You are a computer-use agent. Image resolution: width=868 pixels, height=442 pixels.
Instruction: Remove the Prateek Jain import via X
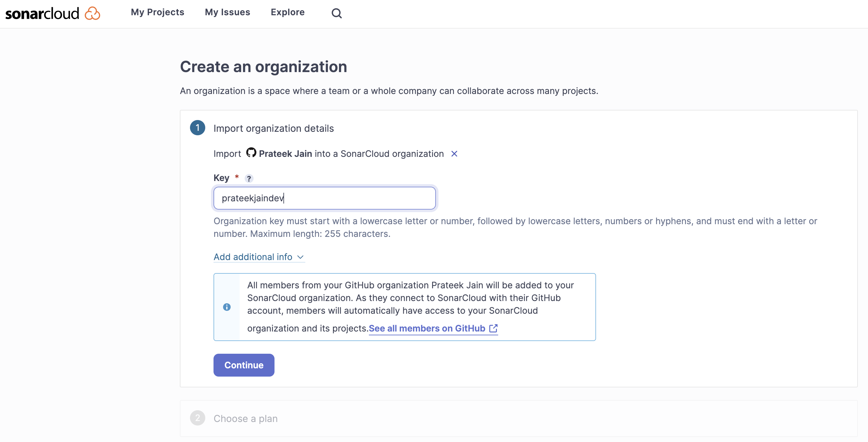click(454, 154)
